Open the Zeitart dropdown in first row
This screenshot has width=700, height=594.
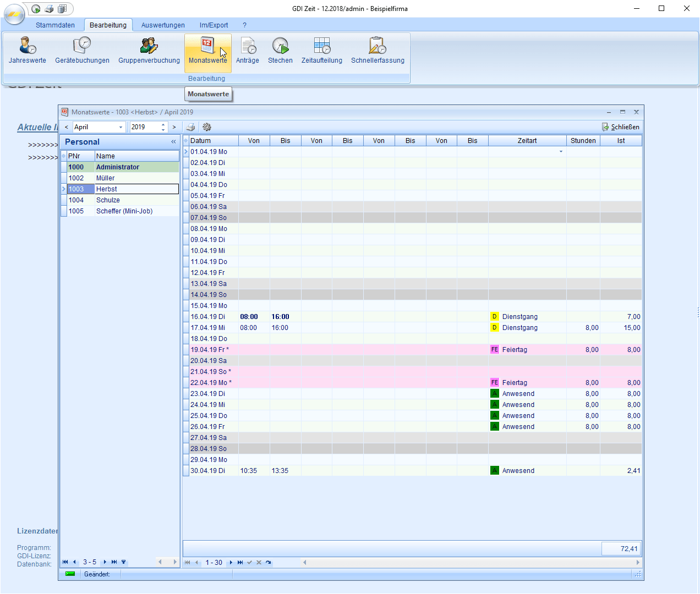click(x=561, y=152)
